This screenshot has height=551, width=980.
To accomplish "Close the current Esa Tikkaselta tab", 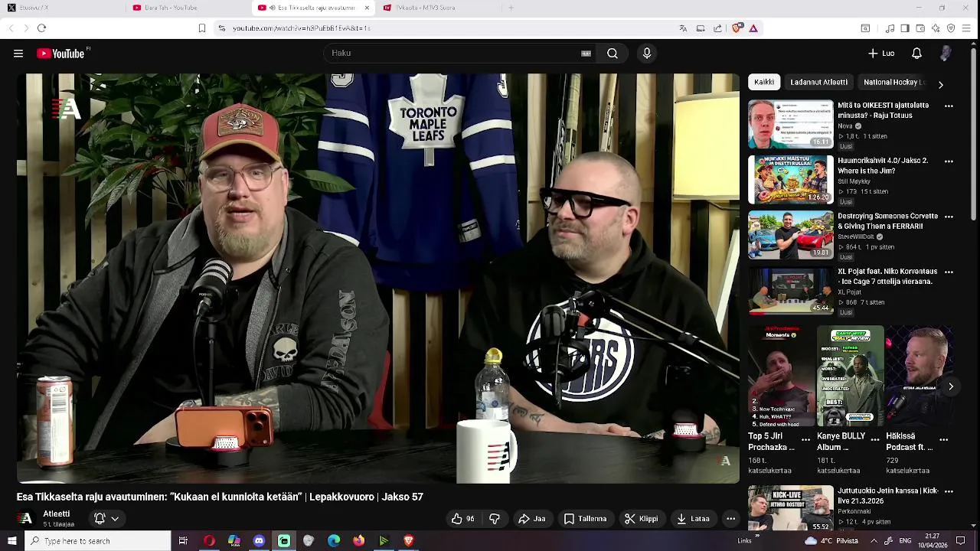I will pos(367,8).
